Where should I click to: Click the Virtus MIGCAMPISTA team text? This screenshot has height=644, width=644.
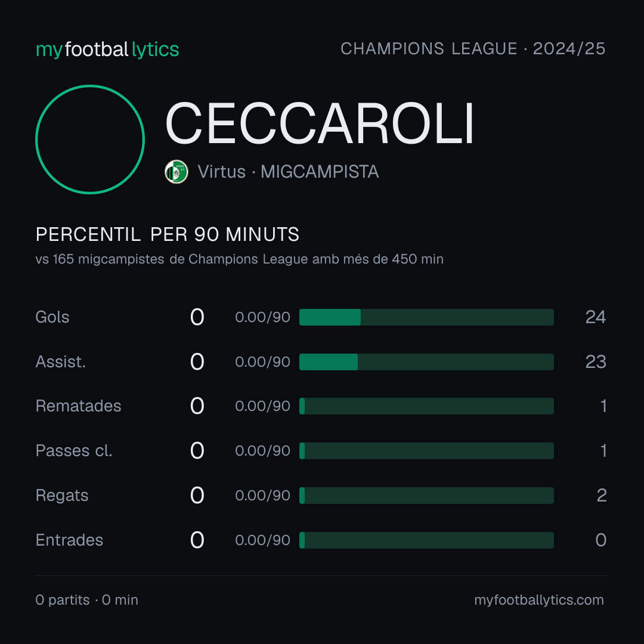pos(288,172)
